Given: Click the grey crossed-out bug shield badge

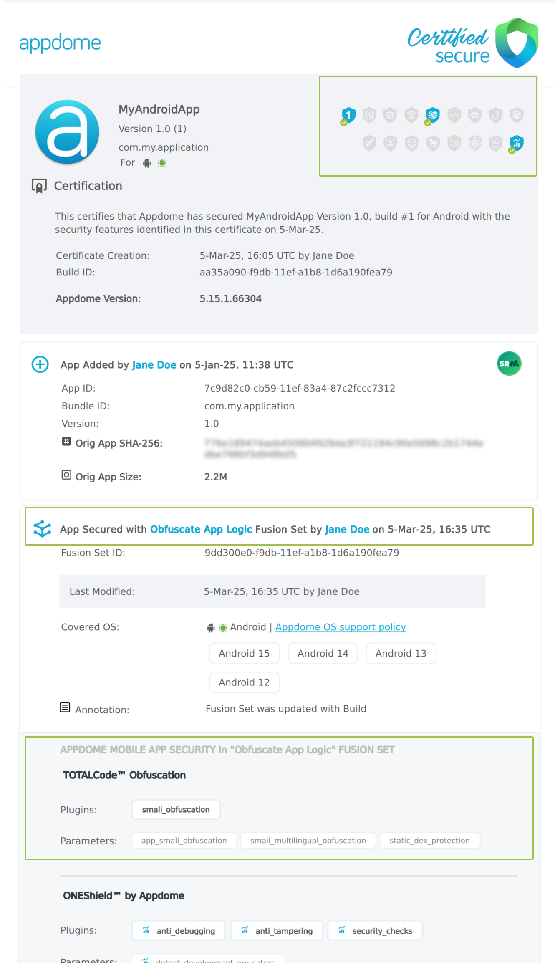Looking at the screenshot, I should [517, 115].
